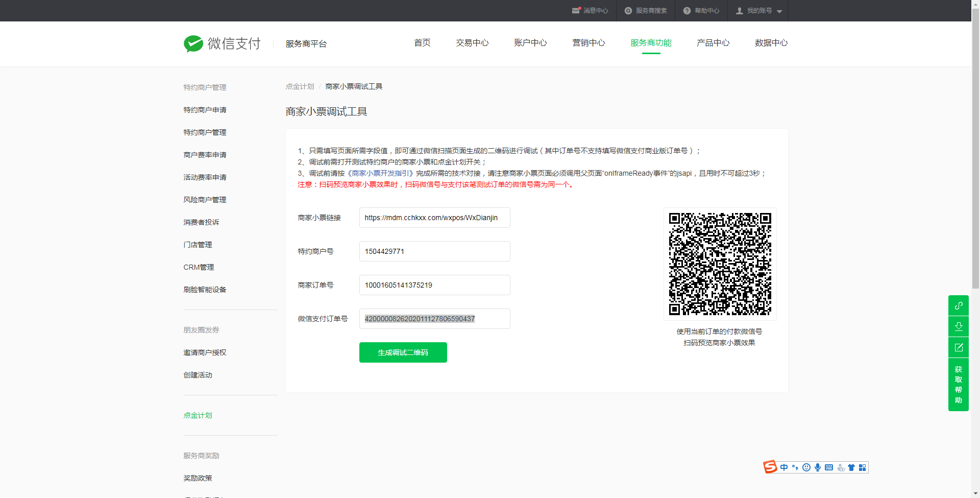The height and width of the screenshot is (498, 980).
Task: Click the 服务商搜索 text in top bar
Action: [x=651, y=11]
